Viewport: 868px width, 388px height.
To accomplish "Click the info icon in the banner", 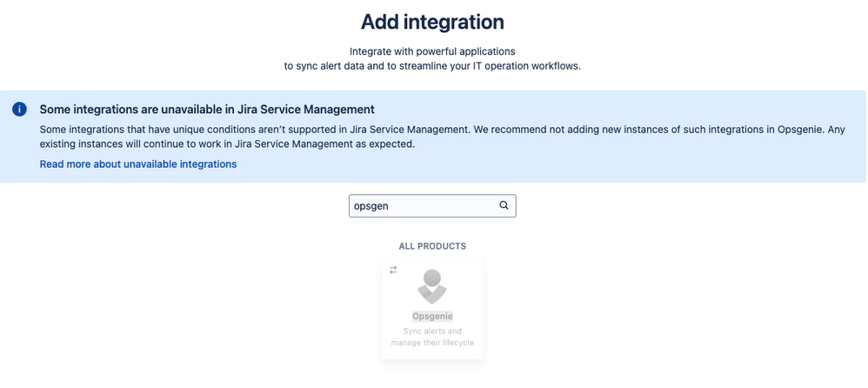I will click(19, 109).
